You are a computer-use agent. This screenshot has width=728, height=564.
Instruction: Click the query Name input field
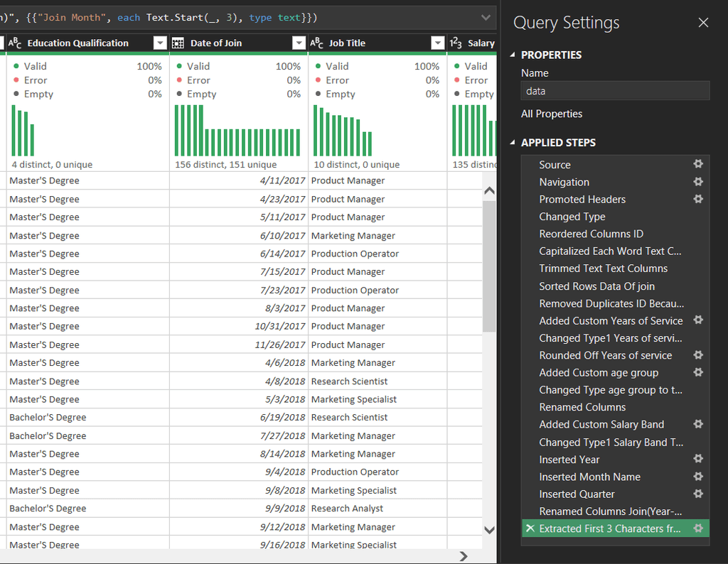pyautogui.click(x=615, y=91)
